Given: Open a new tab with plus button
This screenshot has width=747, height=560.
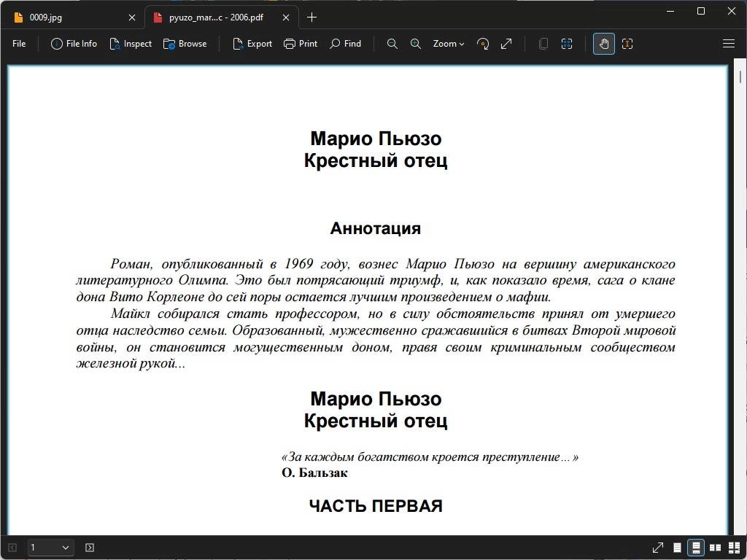Looking at the screenshot, I should [311, 17].
